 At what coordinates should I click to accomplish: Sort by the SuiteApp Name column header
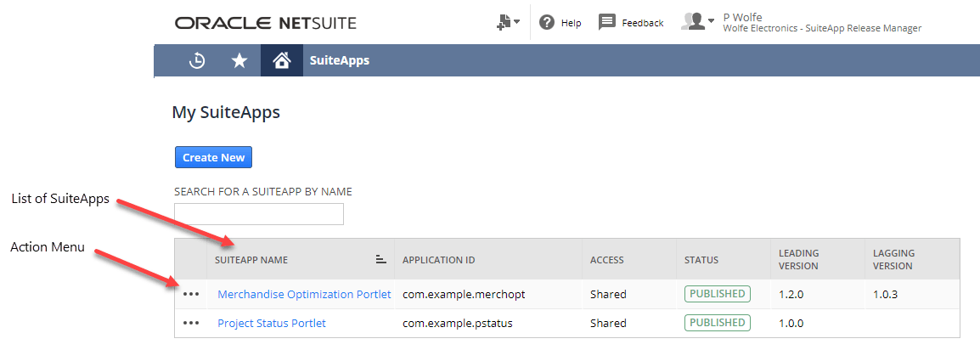click(x=251, y=260)
